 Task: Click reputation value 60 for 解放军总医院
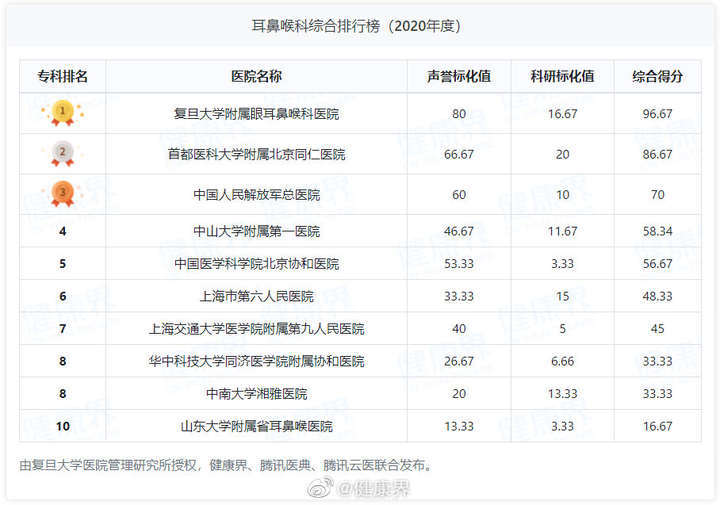(459, 195)
